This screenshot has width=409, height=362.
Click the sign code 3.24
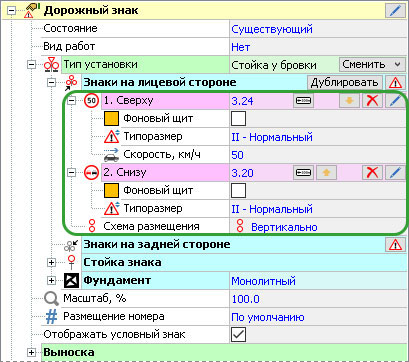pyautogui.click(x=242, y=101)
